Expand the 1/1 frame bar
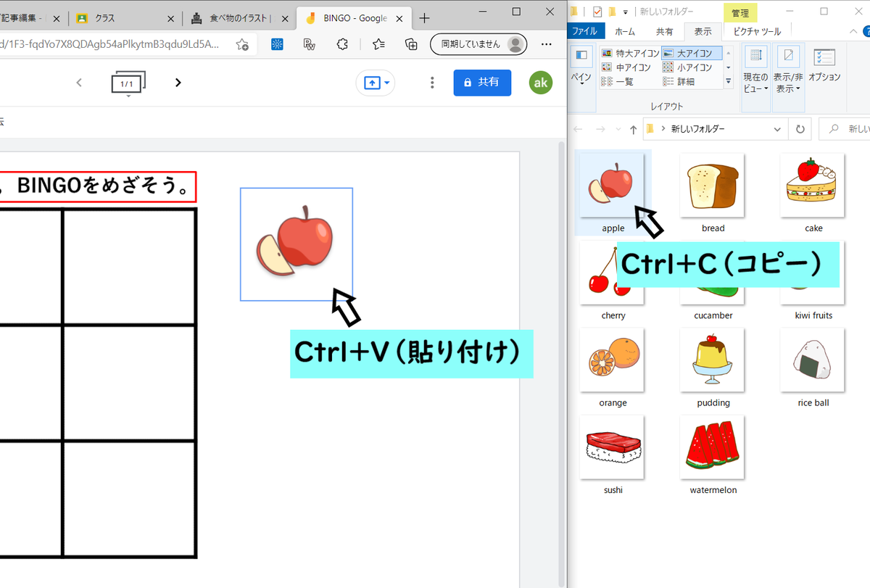 [x=128, y=83]
